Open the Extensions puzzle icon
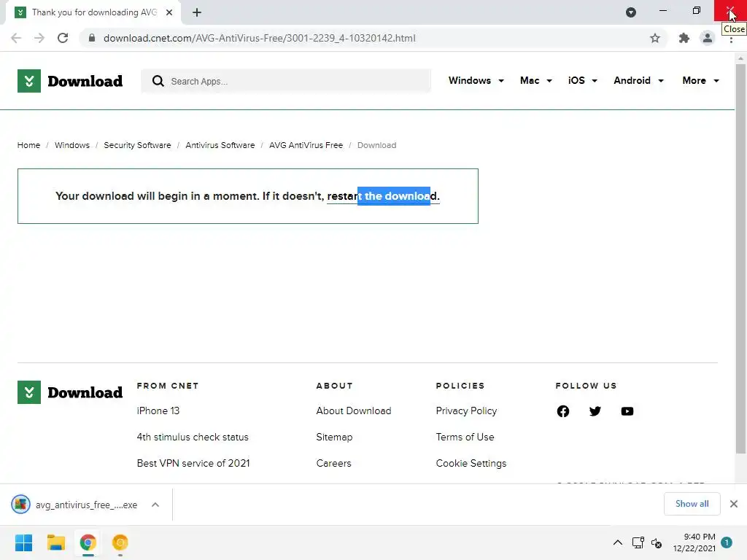Viewport: 747px width, 560px height. click(x=684, y=38)
